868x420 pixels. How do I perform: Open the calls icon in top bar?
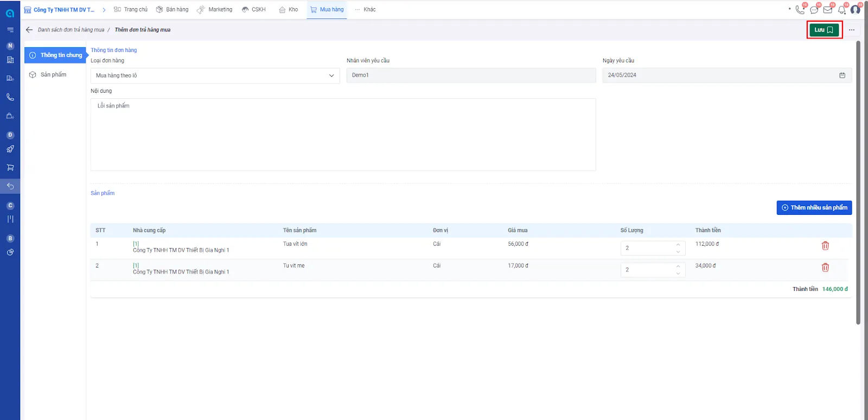(x=800, y=9)
